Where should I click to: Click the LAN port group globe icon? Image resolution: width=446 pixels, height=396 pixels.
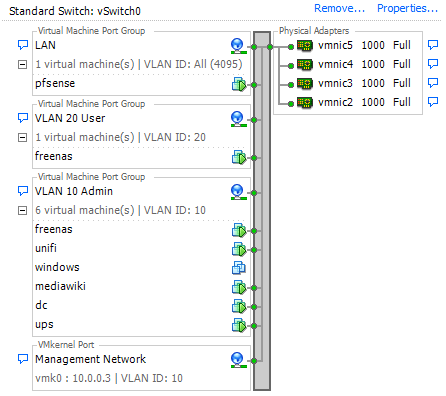(x=238, y=46)
